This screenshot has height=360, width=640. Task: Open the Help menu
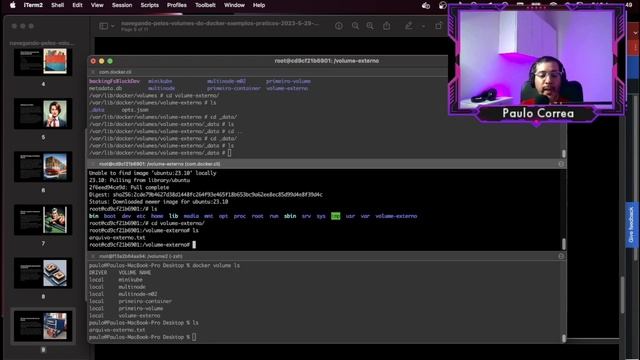(259, 5)
